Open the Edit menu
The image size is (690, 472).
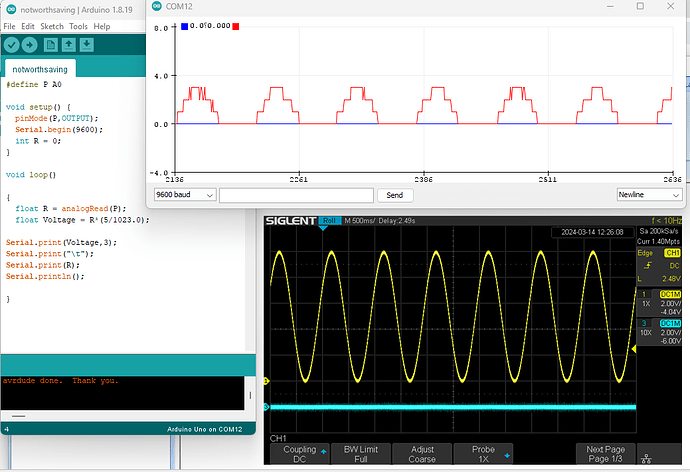point(29,25)
